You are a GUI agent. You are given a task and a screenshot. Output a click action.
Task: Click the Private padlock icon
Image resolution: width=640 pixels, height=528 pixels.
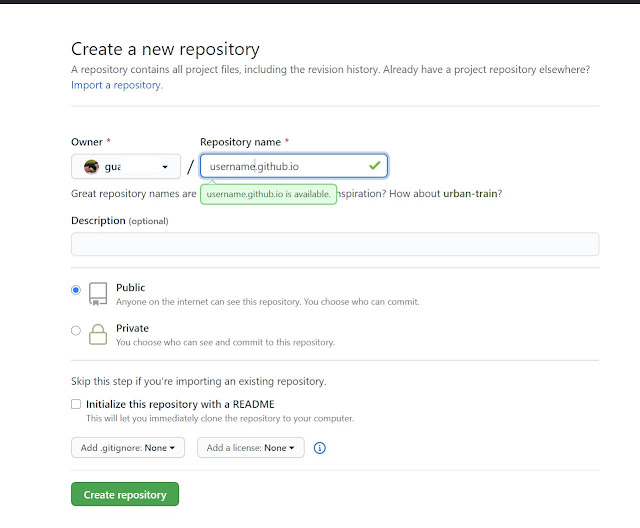point(97,334)
